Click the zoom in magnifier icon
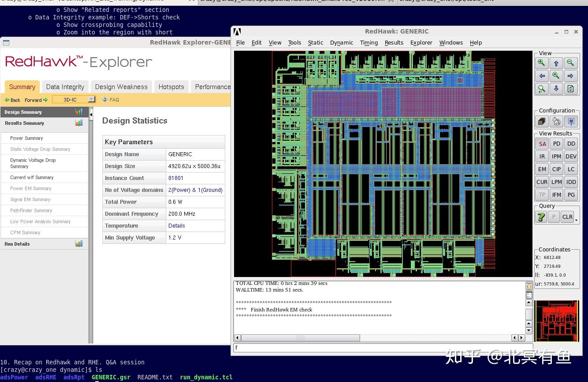Image resolution: width=588 pixels, height=382 pixels. tap(542, 63)
